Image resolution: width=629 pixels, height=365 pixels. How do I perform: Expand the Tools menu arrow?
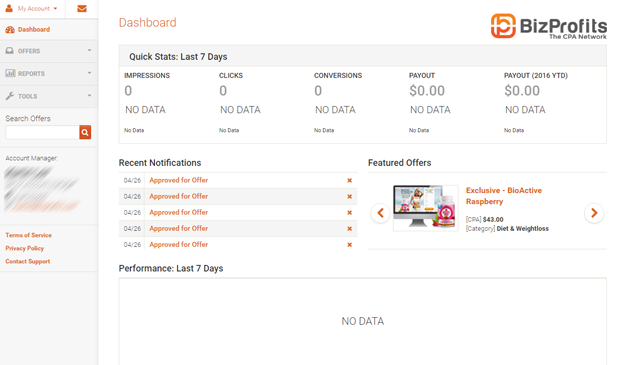(89, 96)
